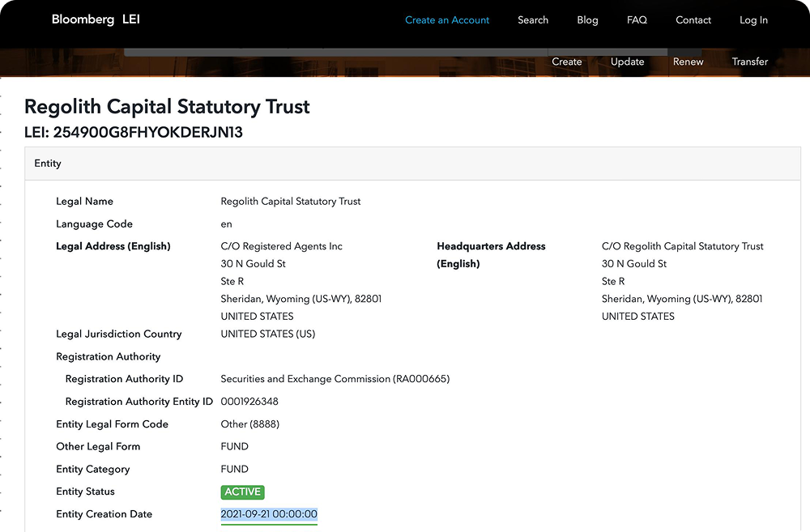Click 'Other (8888)' legal form code
Viewport: 810px width, 532px height.
250,424
